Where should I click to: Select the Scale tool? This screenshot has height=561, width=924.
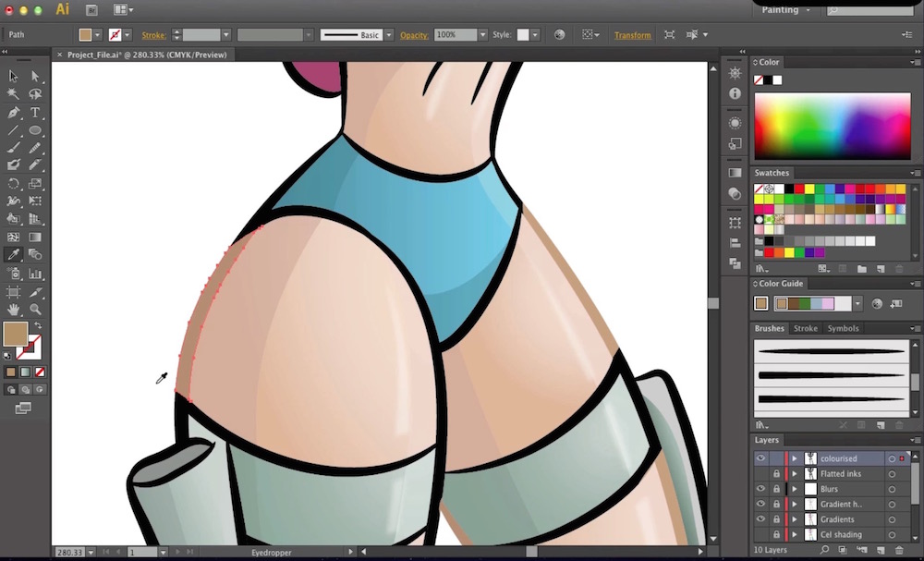[x=35, y=183]
